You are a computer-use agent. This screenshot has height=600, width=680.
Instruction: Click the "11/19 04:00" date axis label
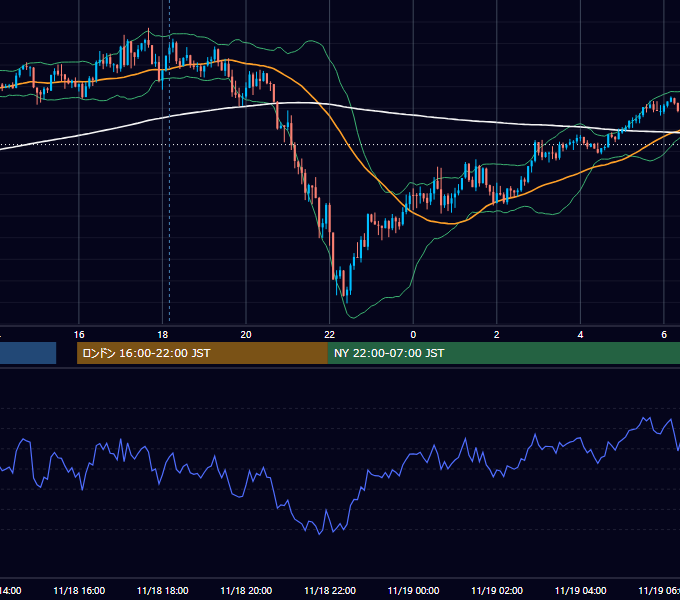pos(581,590)
